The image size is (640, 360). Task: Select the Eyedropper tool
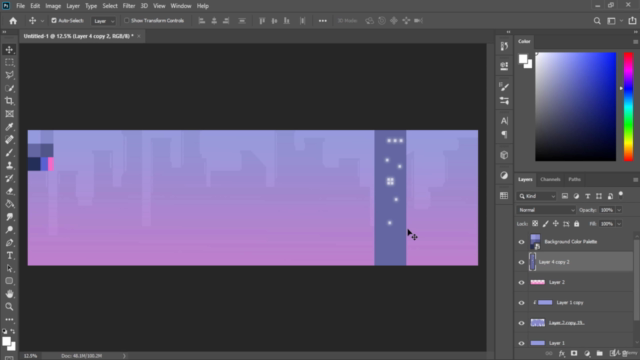[x=9, y=127]
